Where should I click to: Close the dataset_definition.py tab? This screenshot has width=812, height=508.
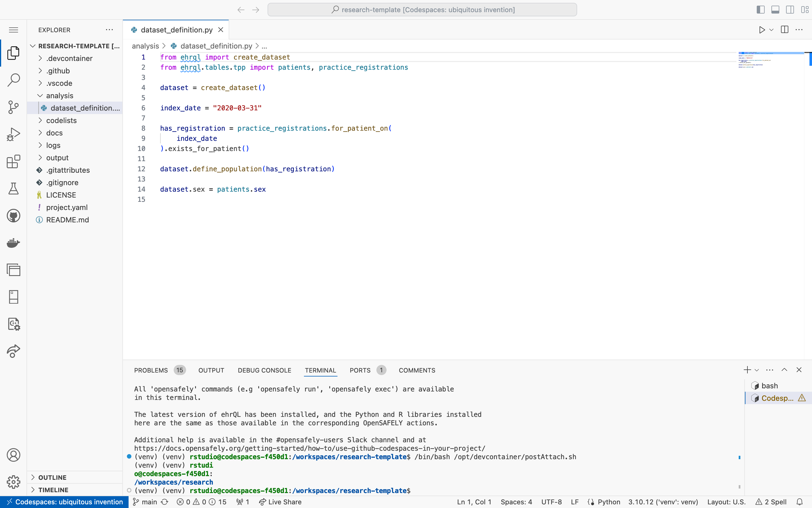(x=221, y=30)
